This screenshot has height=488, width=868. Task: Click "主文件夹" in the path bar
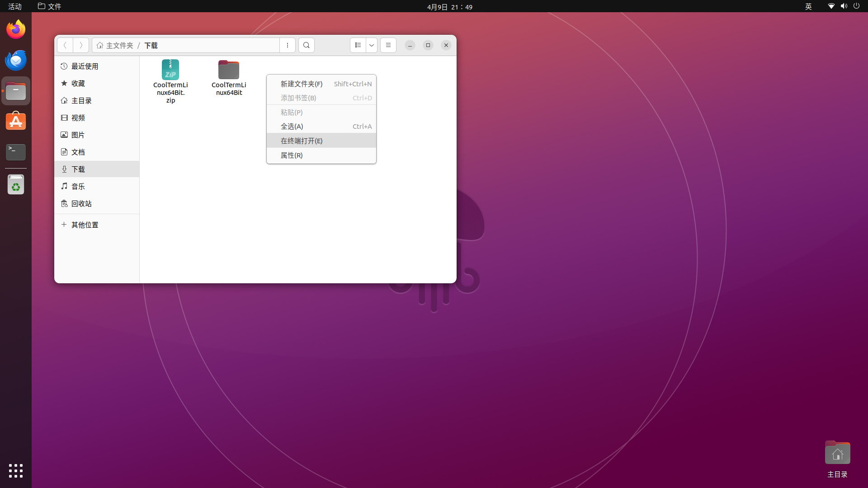pyautogui.click(x=119, y=45)
